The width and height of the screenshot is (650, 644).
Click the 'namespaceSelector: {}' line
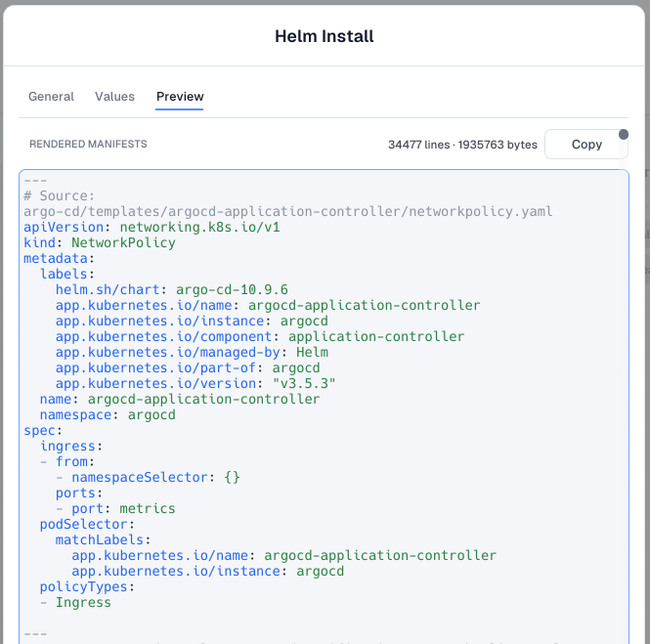pyautogui.click(x=148, y=478)
